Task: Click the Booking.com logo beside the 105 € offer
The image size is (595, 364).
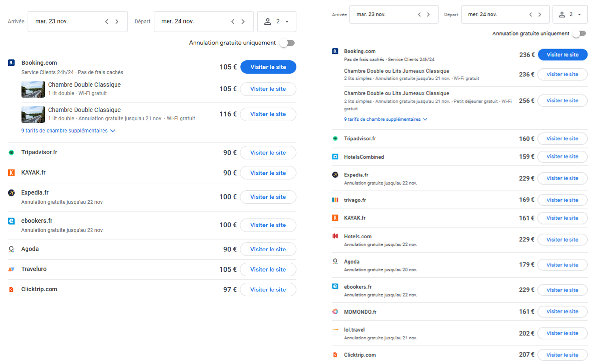Action: (x=11, y=63)
